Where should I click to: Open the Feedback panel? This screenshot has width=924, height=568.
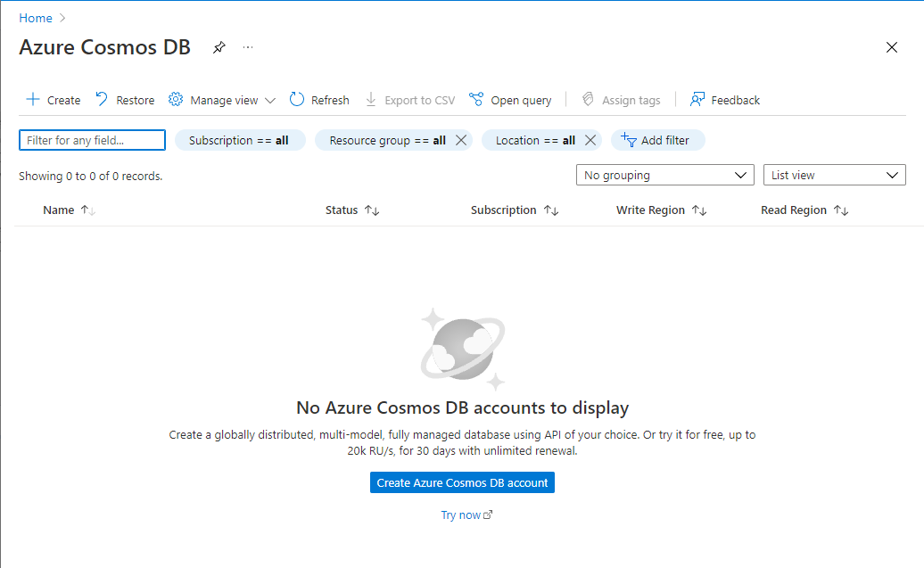[725, 100]
